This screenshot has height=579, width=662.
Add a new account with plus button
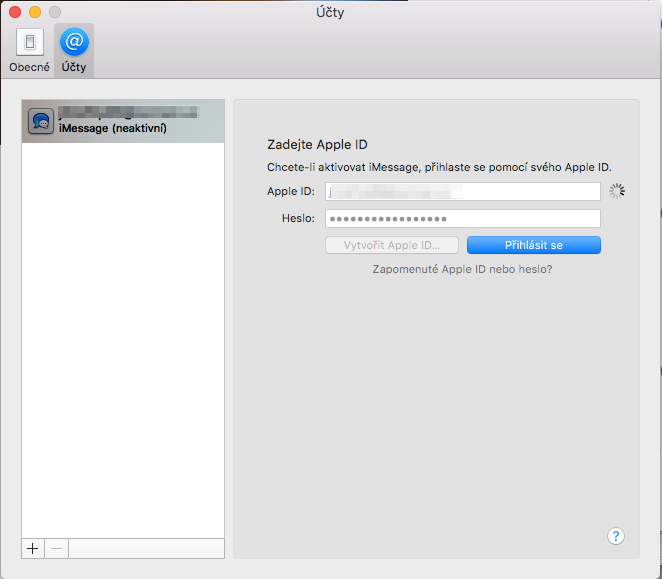[33, 548]
